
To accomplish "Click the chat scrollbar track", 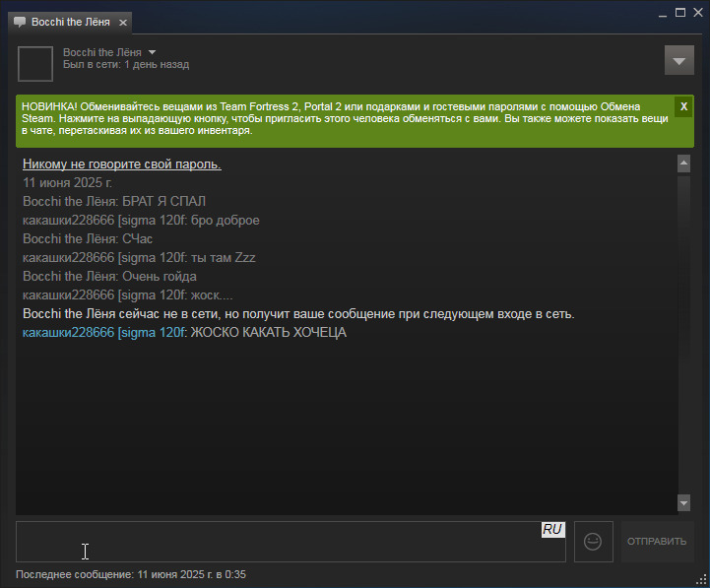I will pyautogui.click(x=683, y=334).
